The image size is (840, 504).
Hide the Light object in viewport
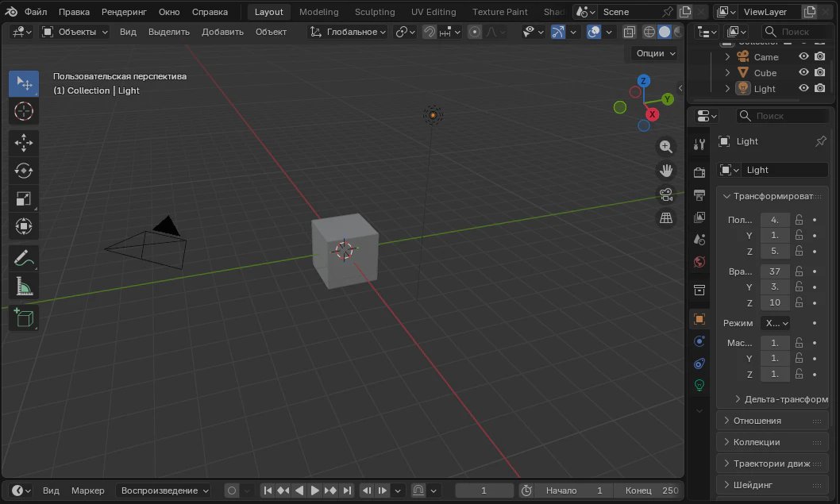pyautogui.click(x=803, y=88)
